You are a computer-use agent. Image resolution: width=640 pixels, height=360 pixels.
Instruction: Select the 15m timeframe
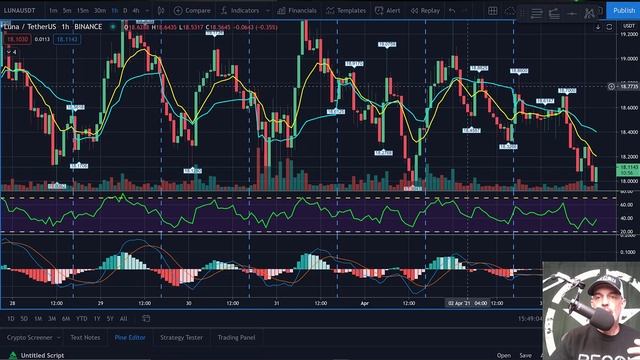83,11
